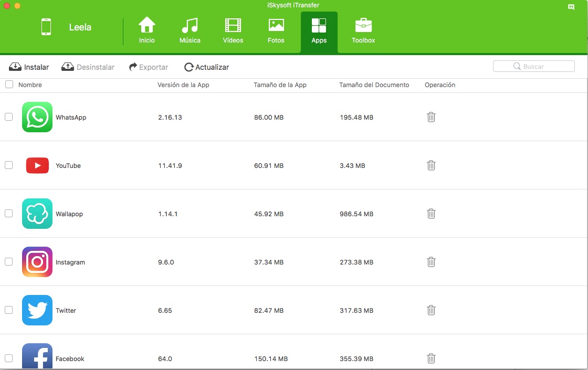Screen dimensions: 588x370
Task: Click the Twitter app icon
Action: tap(37, 310)
